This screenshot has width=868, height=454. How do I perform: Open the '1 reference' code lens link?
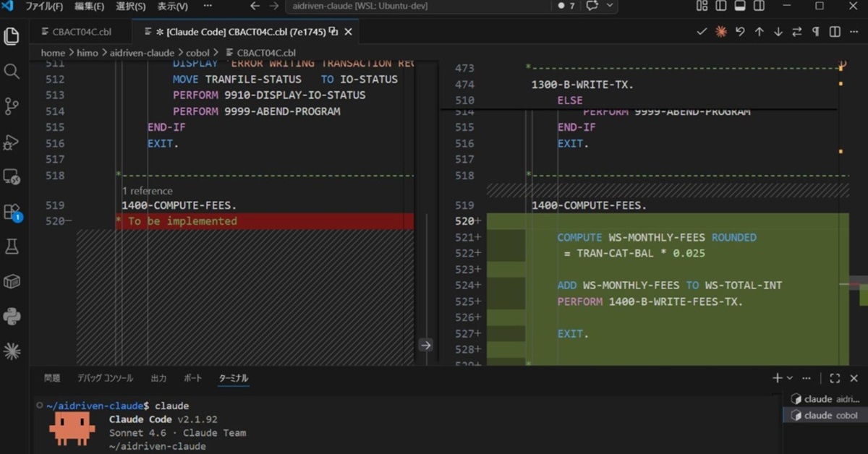[148, 191]
